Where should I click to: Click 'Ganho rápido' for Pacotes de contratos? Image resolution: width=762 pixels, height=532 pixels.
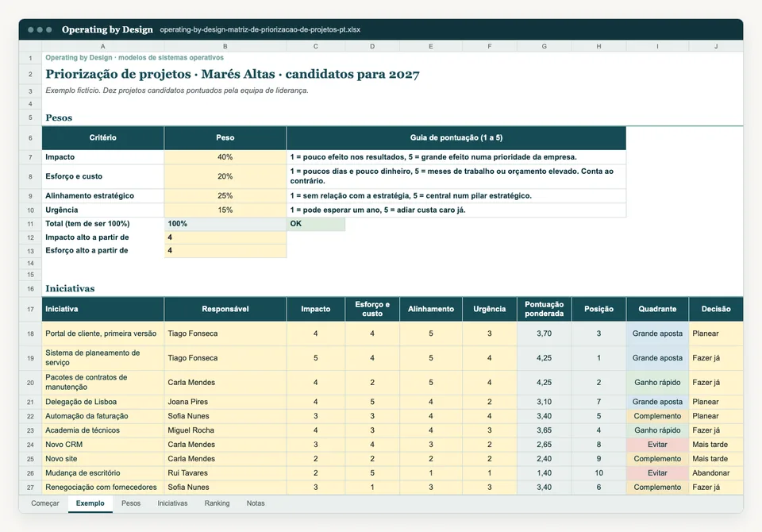(x=657, y=382)
